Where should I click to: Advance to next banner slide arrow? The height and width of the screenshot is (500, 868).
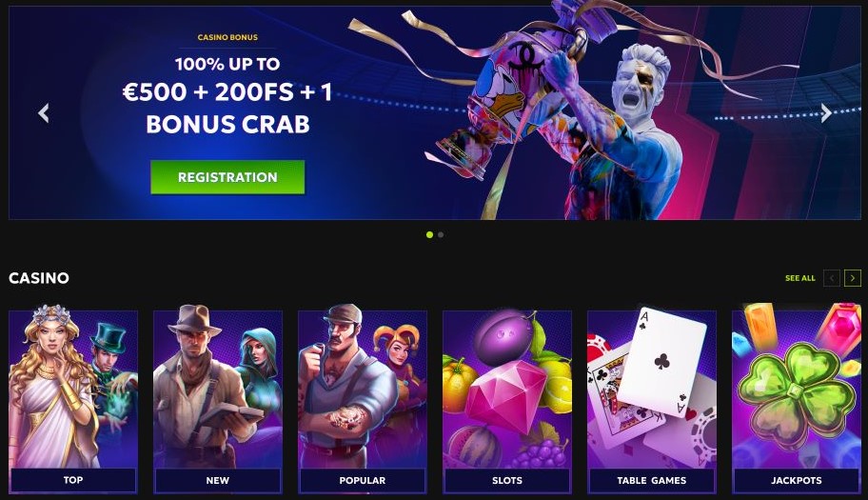[826, 113]
